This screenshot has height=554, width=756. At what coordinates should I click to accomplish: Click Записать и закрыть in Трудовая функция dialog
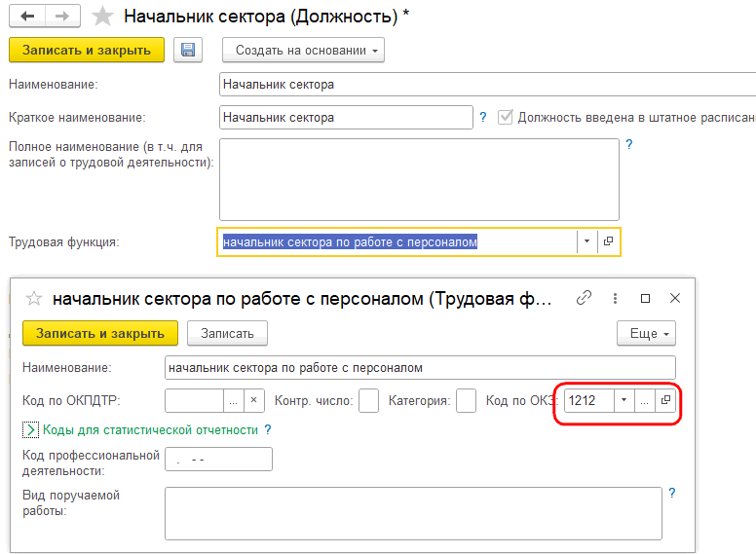(x=100, y=333)
